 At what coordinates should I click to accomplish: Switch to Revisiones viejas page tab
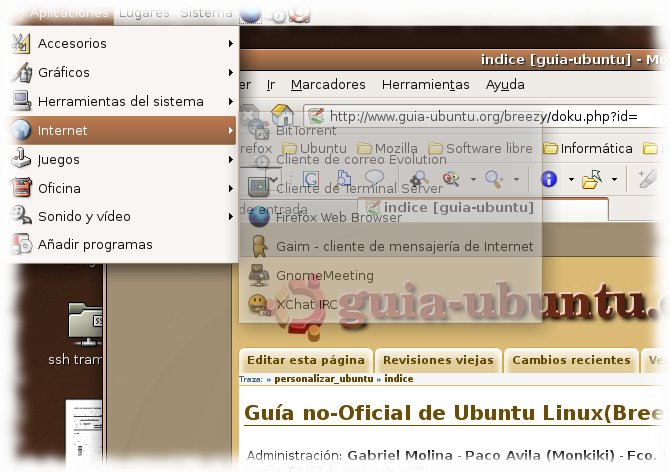pos(438,360)
